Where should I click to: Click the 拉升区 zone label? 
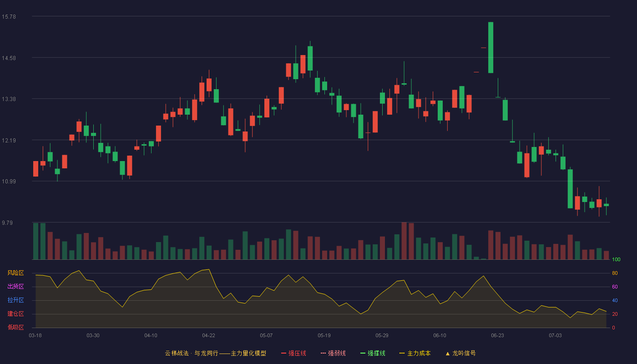coord(15,300)
